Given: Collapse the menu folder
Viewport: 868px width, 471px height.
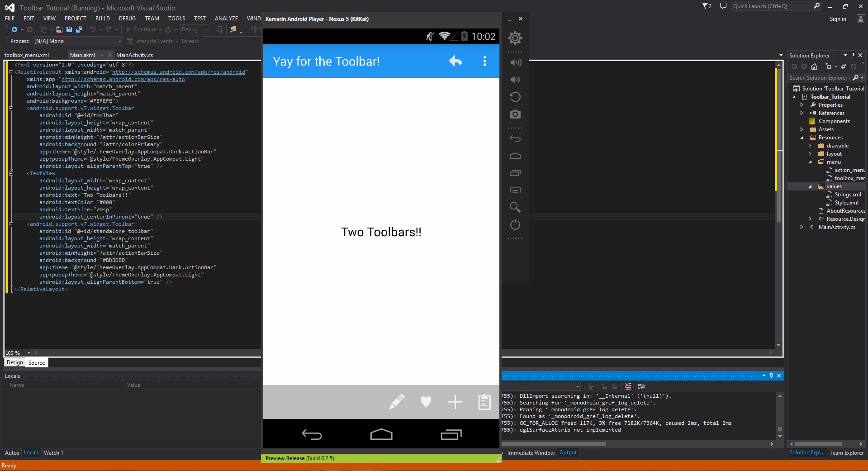Looking at the screenshot, I should pyautogui.click(x=810, y=162).
